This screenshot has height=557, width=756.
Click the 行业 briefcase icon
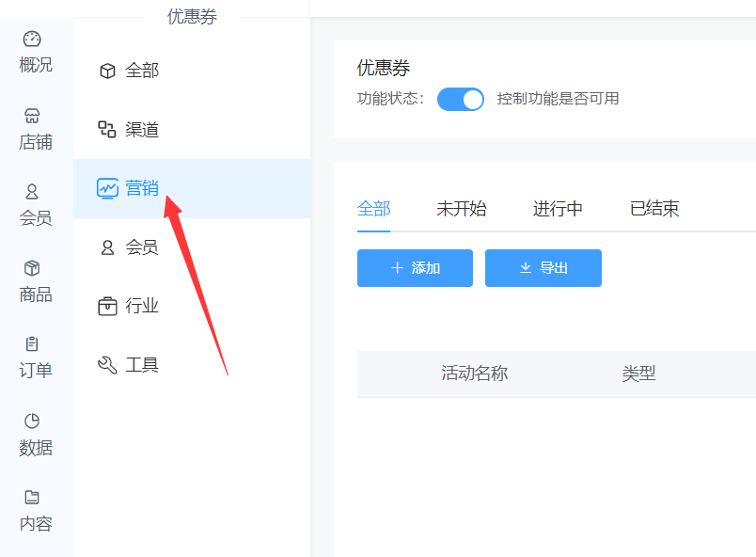point(107,306)
